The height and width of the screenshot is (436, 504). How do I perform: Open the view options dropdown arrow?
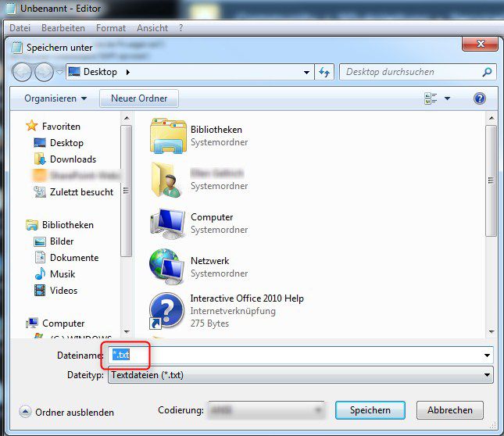pyautogui.click(x=448, y=98)
